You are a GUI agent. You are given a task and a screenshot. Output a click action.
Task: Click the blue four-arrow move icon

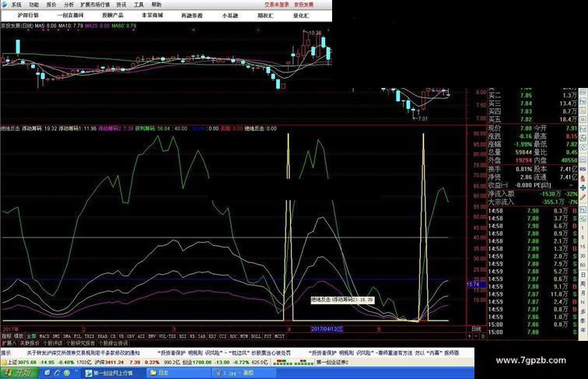point(583,188)
